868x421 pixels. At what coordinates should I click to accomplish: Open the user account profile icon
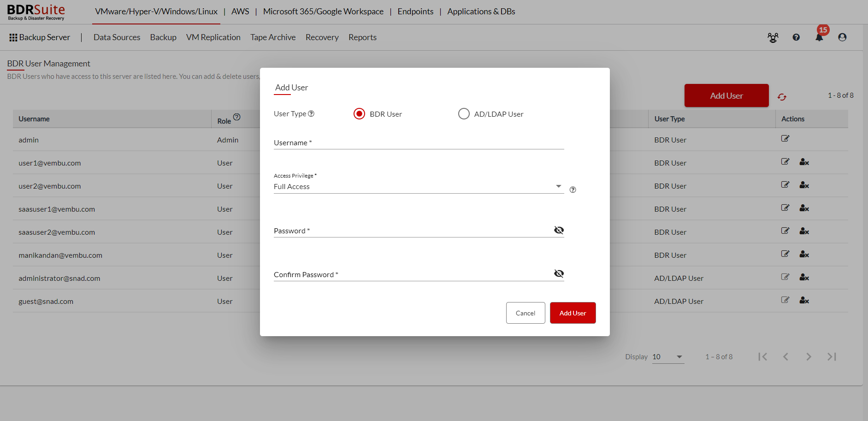pos(842,37)
